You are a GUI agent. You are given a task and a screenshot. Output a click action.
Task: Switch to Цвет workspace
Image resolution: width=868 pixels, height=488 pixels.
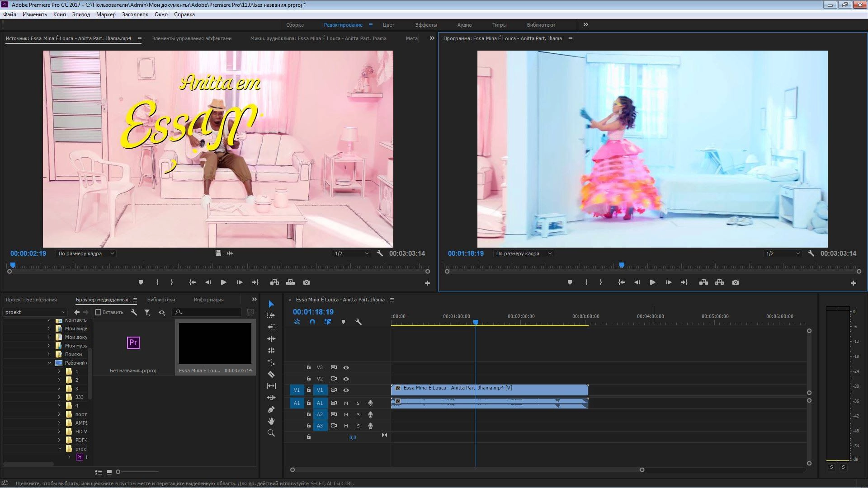click(388, 25)
